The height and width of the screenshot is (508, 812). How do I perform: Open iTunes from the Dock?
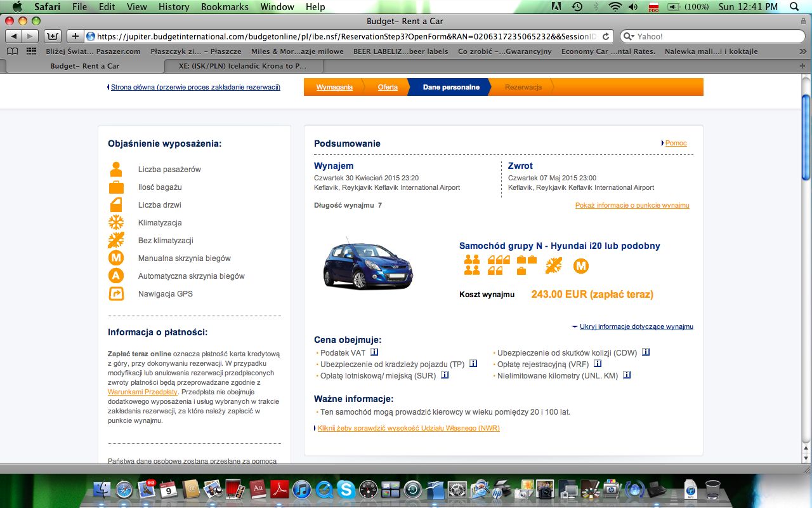(302, 489)
